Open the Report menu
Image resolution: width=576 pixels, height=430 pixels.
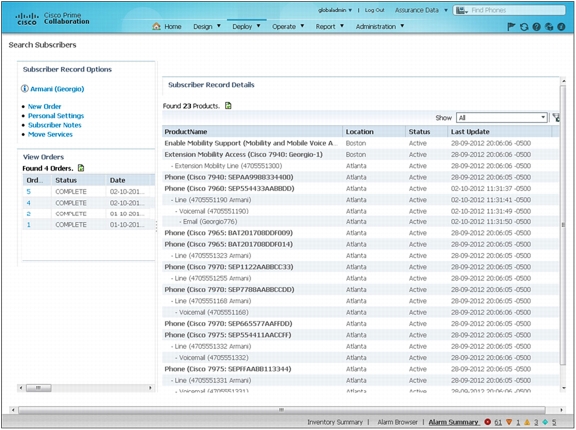[330, 26]
